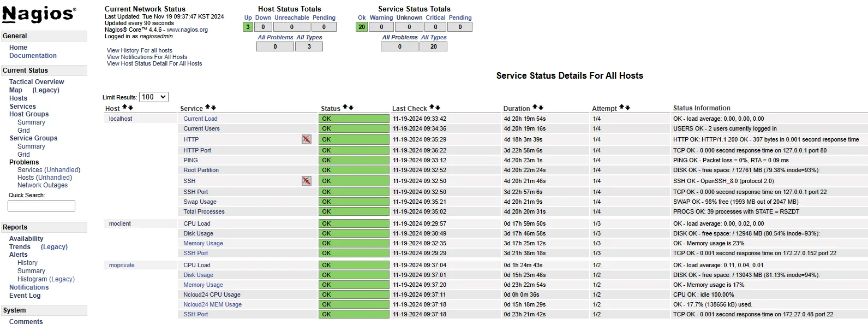Click the Up header in Host Status Totals
Screen dimensions: 868x324
pyautogui.click(x=248, y=18)
